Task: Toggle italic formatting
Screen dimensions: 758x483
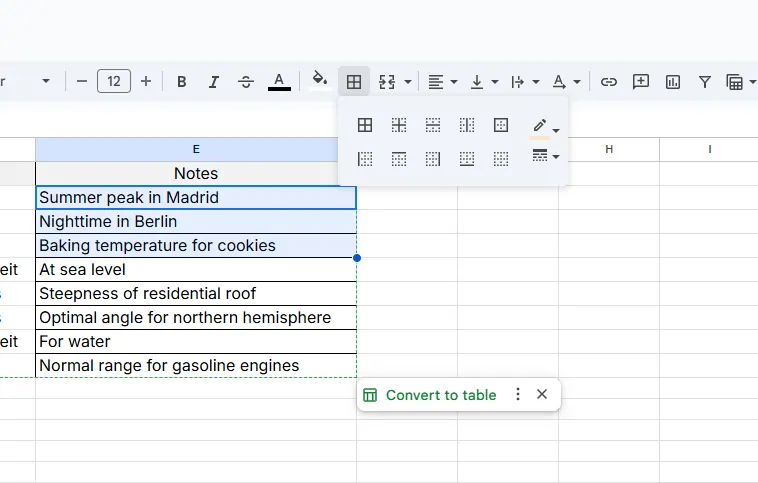Action: pyautogui.click(x=213, y=82)
